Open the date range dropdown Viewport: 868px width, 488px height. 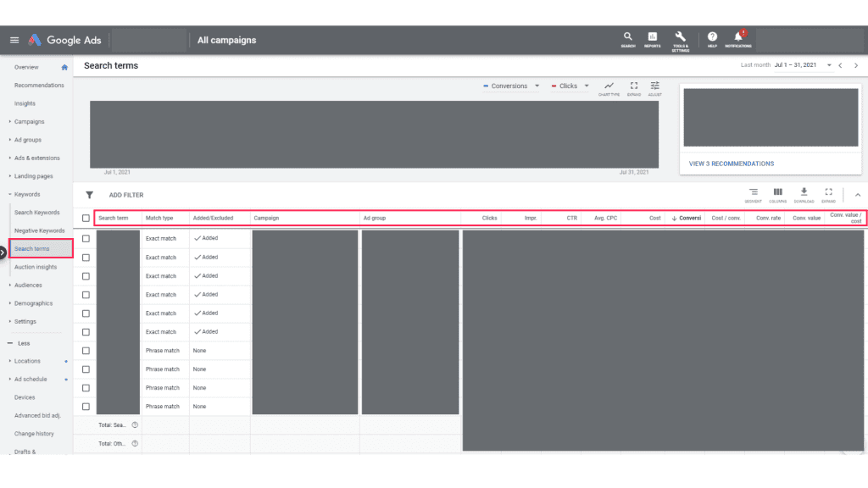coord(803,65)
